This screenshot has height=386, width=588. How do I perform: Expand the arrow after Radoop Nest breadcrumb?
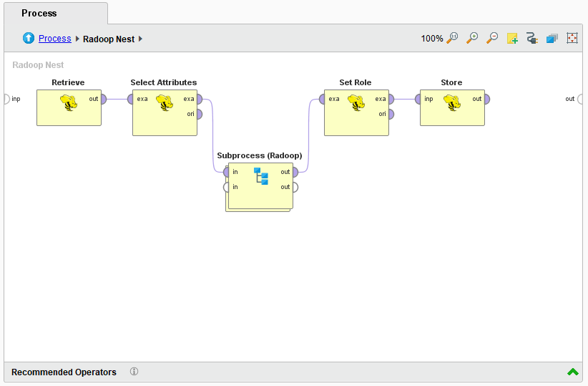pyautogui.click(x=141, y=39)
